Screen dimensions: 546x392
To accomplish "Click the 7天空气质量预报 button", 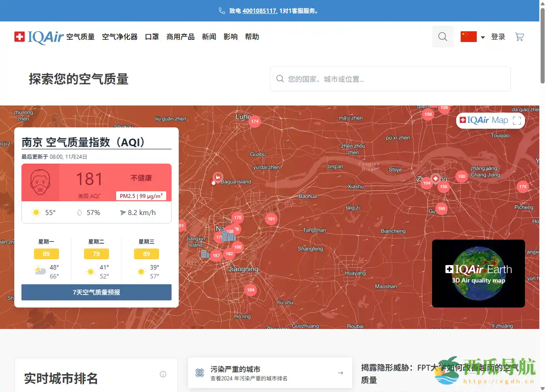I will click(96, 292).
